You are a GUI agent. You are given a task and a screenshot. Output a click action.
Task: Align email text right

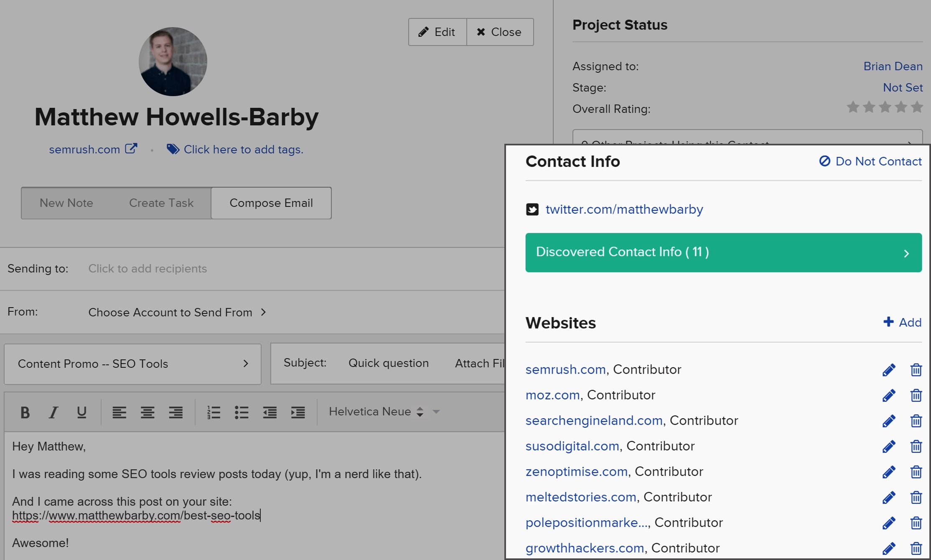point(176,412)
